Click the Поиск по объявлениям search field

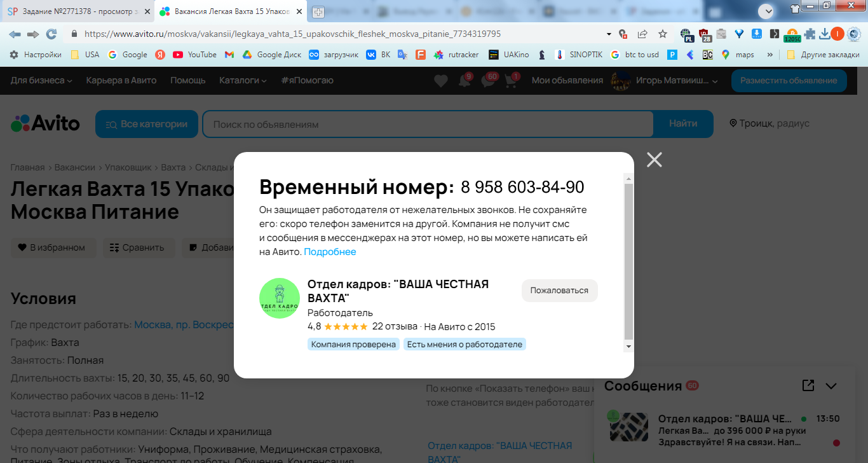coord(428,124)
